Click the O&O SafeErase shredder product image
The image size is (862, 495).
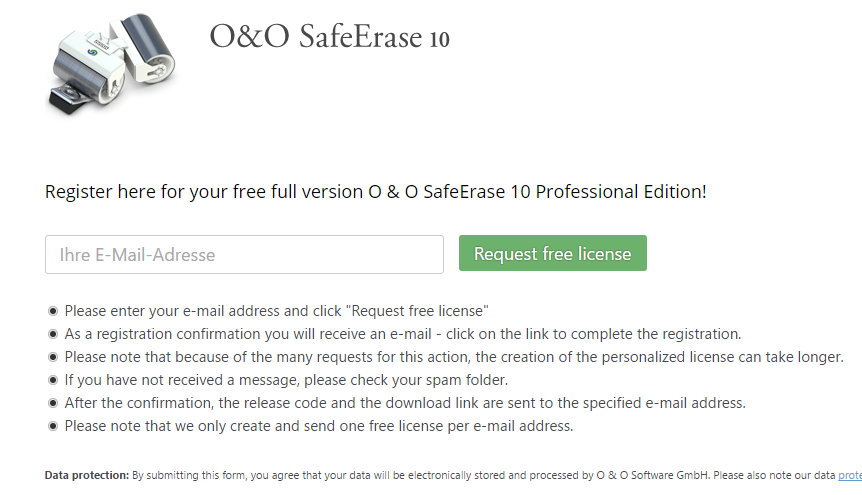[x=110, y=62]
